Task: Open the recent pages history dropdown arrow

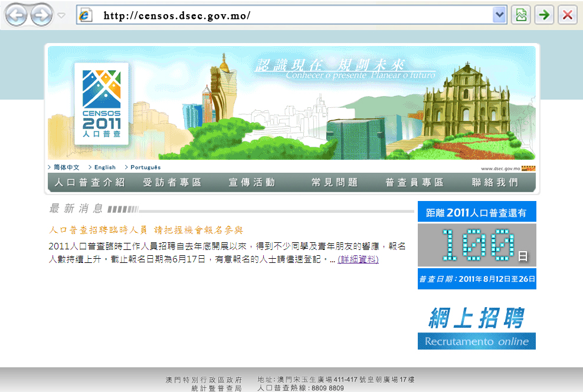Action: (61, 15)
